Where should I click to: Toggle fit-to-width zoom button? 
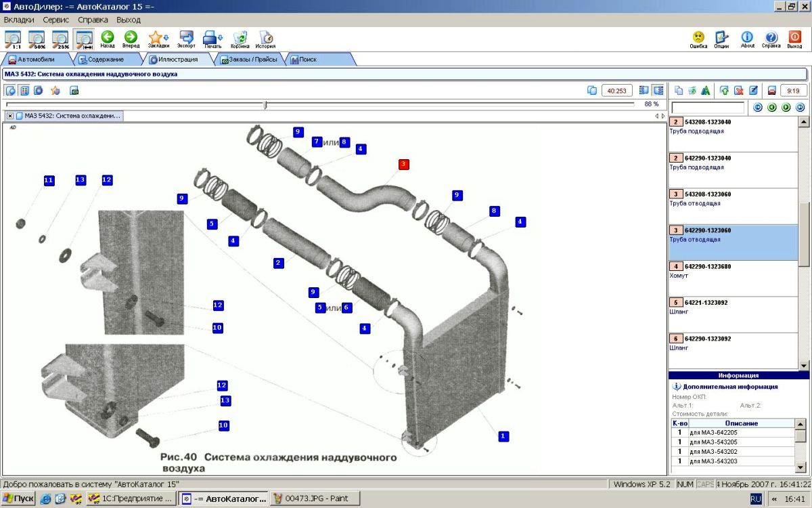84,39
